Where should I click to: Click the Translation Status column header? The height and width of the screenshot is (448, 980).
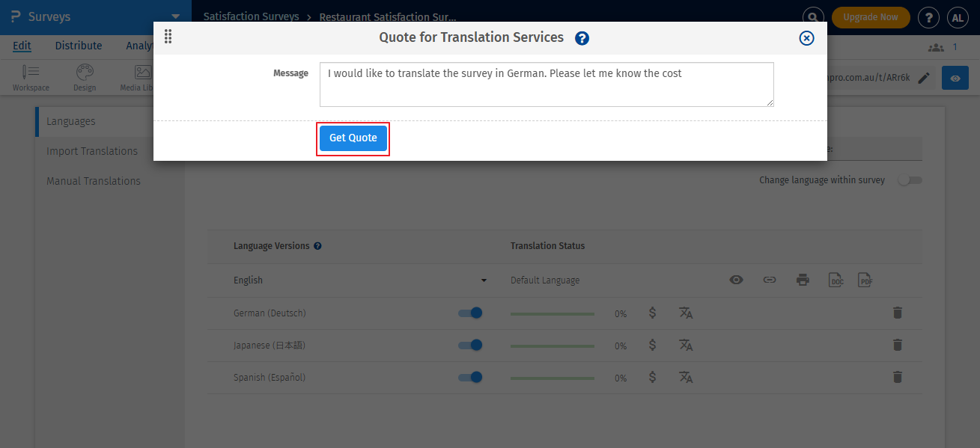[x=548, y=246]
